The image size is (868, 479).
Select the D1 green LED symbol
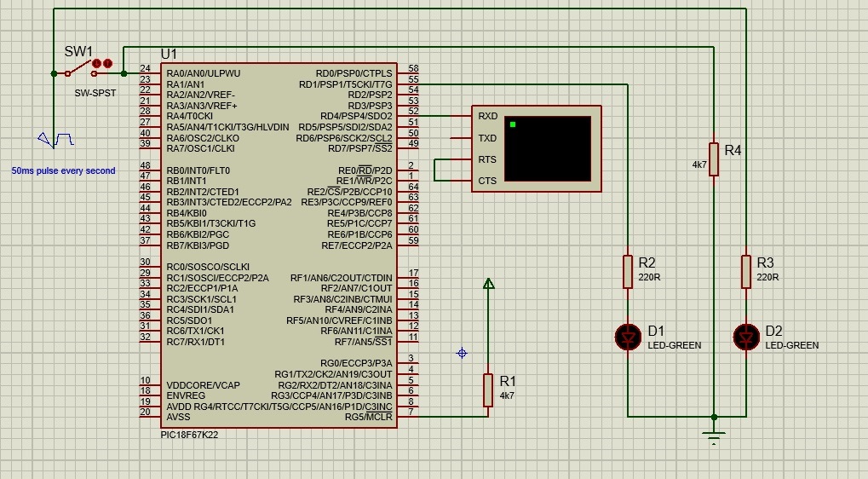coord(628,338)
